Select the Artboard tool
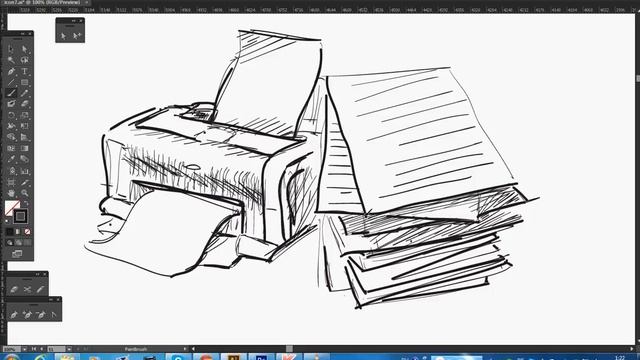This screenshot has height=360, width=640. (x=11, y=182)
